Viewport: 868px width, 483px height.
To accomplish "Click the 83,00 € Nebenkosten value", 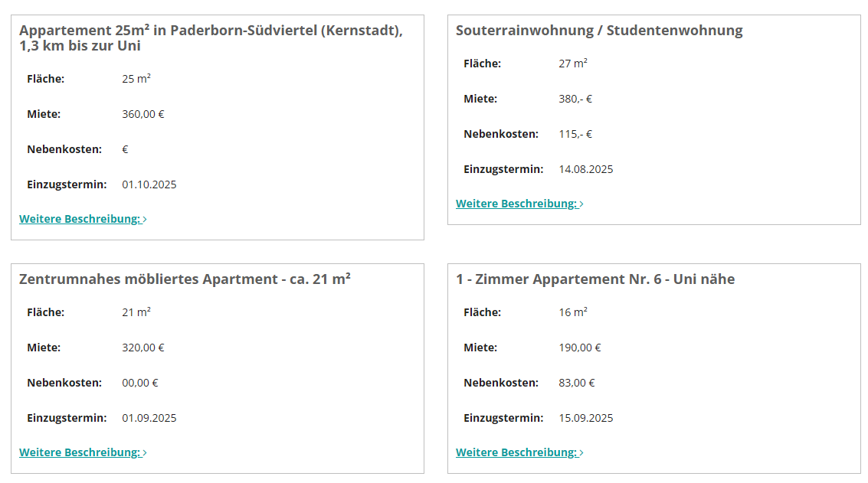I will (x=577, y=383).
